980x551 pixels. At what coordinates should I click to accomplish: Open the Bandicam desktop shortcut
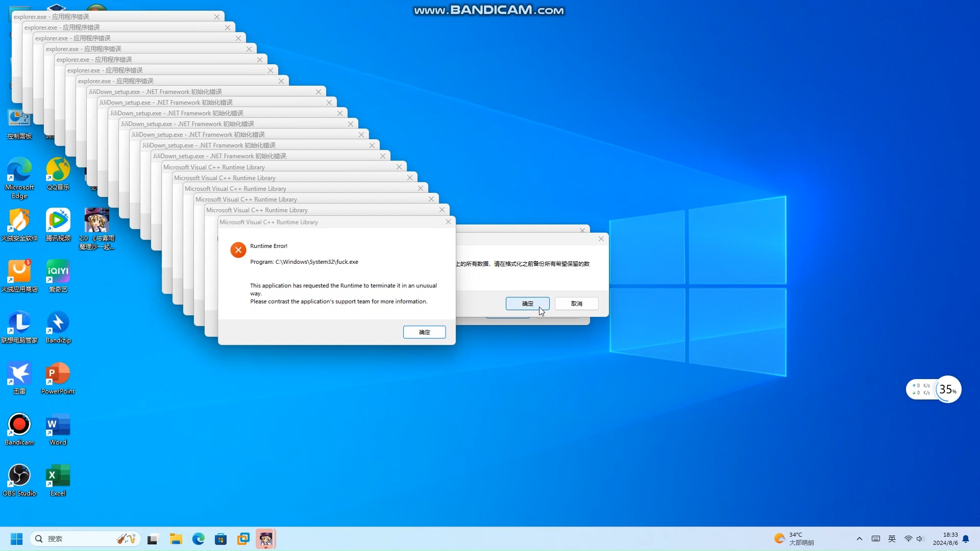(x=19, y=429)
